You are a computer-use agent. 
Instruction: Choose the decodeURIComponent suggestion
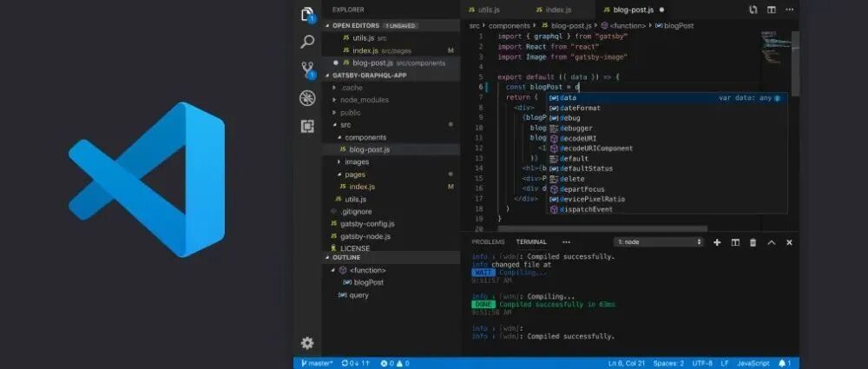tap(667, 148)
